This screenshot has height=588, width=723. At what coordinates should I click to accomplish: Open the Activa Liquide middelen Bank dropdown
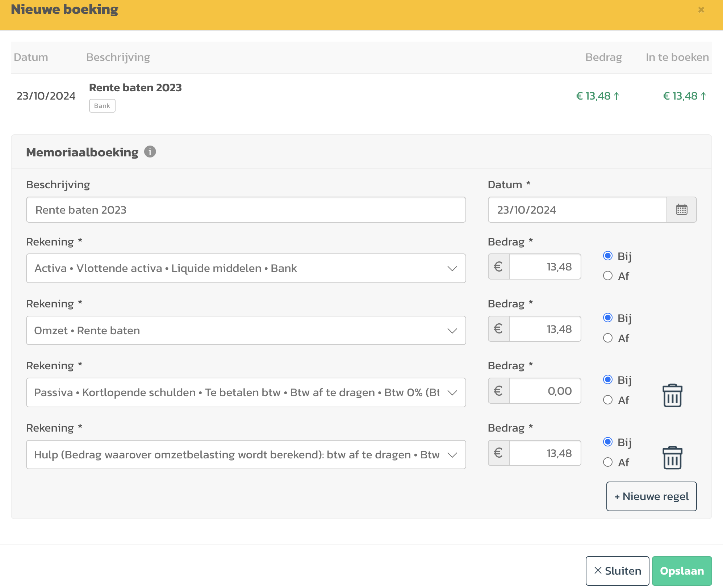pyautogui.click(x=246, y=268)
